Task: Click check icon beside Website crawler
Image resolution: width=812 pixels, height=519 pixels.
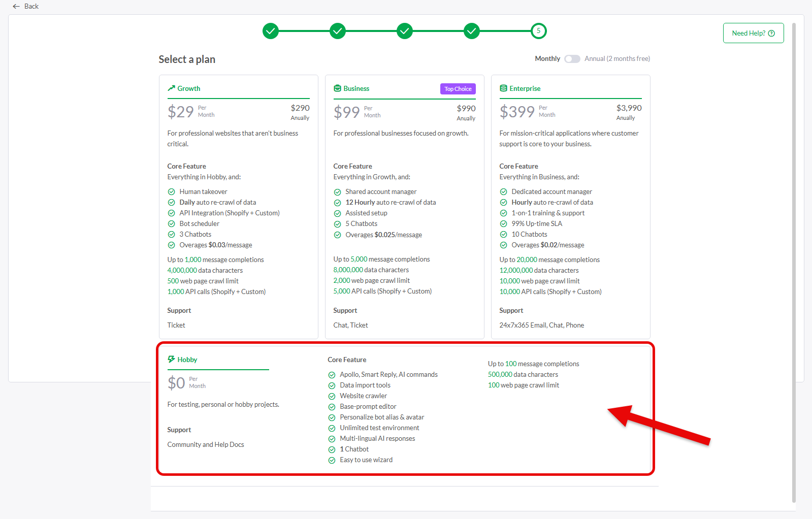Action: [332, 396]
